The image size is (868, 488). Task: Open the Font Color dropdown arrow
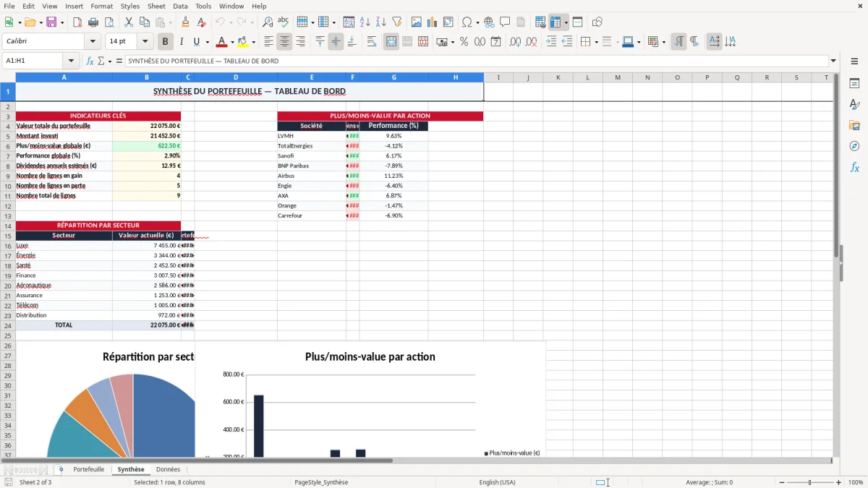(232, 42)
